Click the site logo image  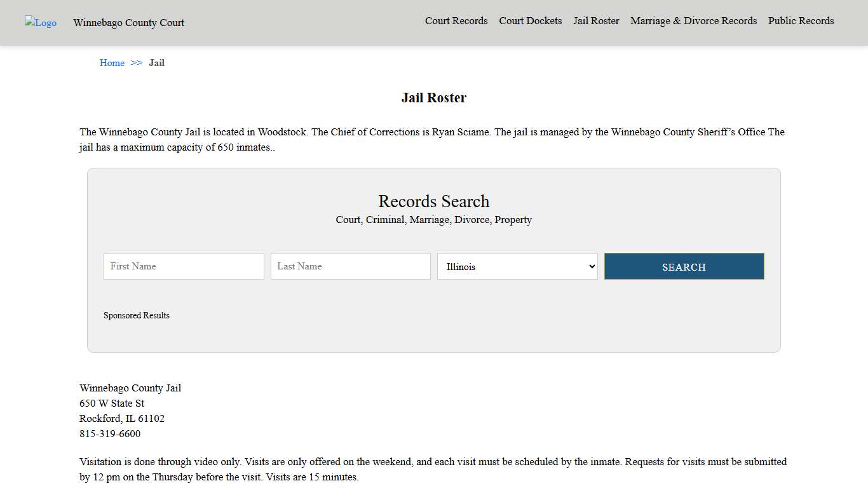[40, 22]
